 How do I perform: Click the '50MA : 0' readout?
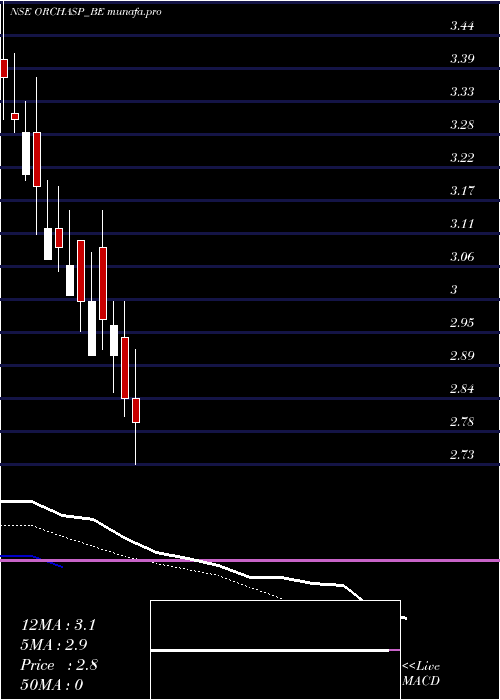[52, 685]
